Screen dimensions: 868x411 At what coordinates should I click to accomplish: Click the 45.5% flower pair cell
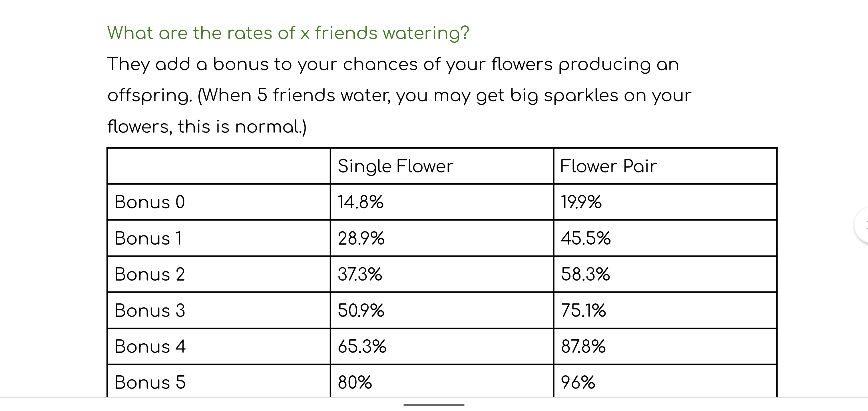point(586,238)
